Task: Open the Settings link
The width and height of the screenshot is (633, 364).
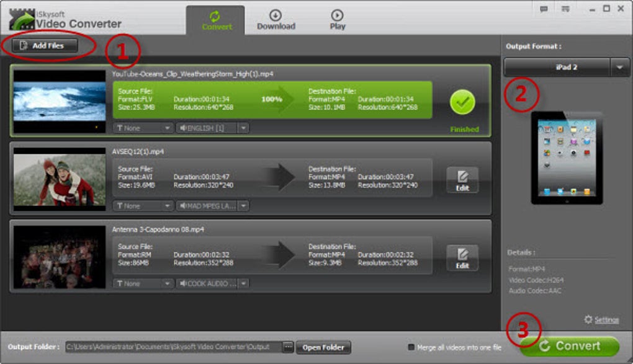Action: 606,320
